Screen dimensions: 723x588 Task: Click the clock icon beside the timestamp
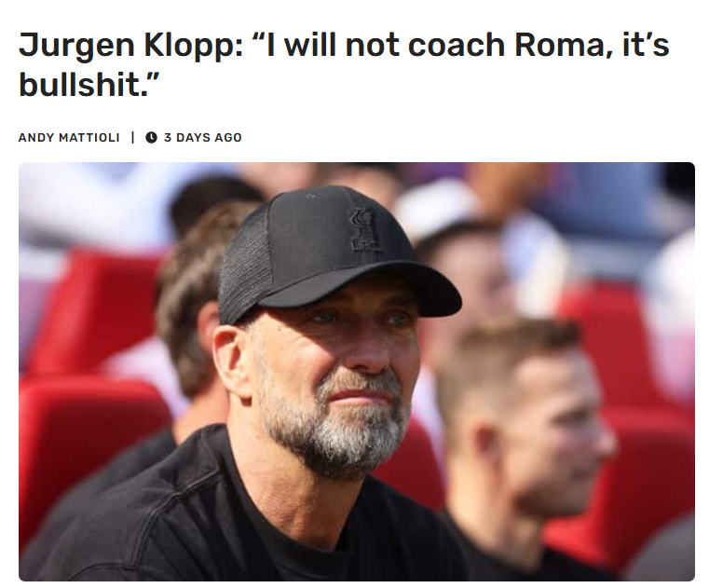pyautogui.click(x=151, y=137)
